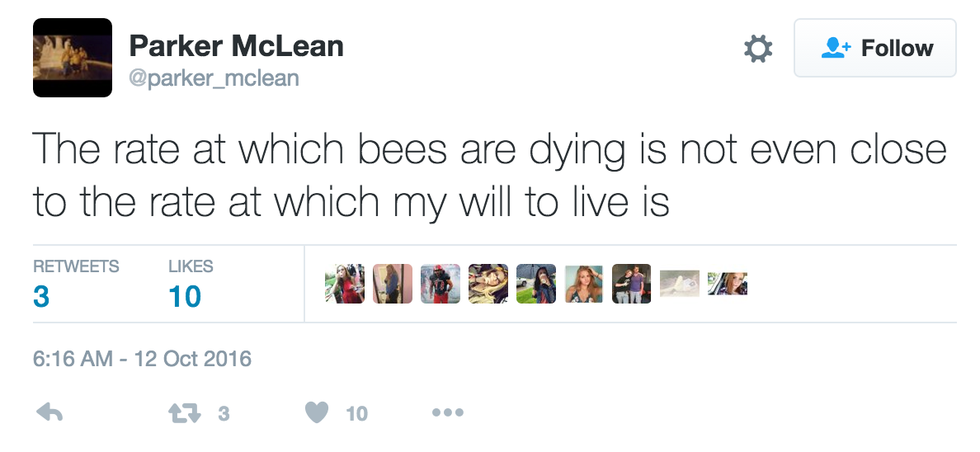Retweet this tweet using the retweet icon
The height and width of the screenshot is (452, 980).
pyautogui.click(x=185, y=412)
